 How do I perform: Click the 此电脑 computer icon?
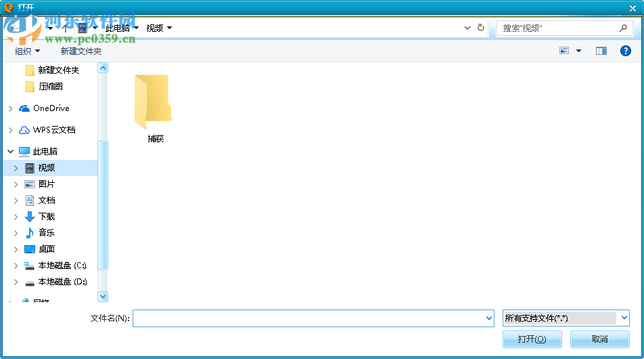point(24,152)
